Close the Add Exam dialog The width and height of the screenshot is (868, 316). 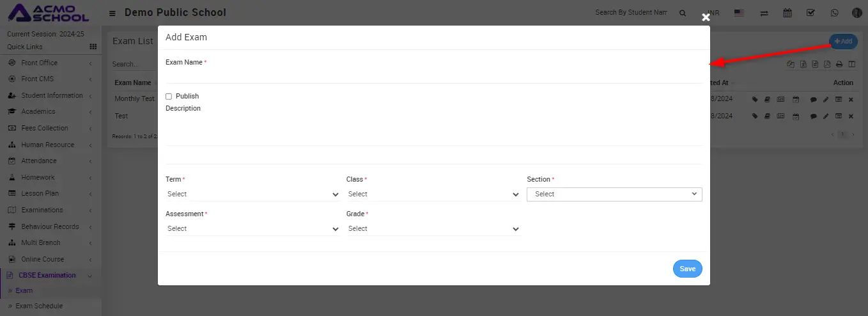tap(706, 17)
